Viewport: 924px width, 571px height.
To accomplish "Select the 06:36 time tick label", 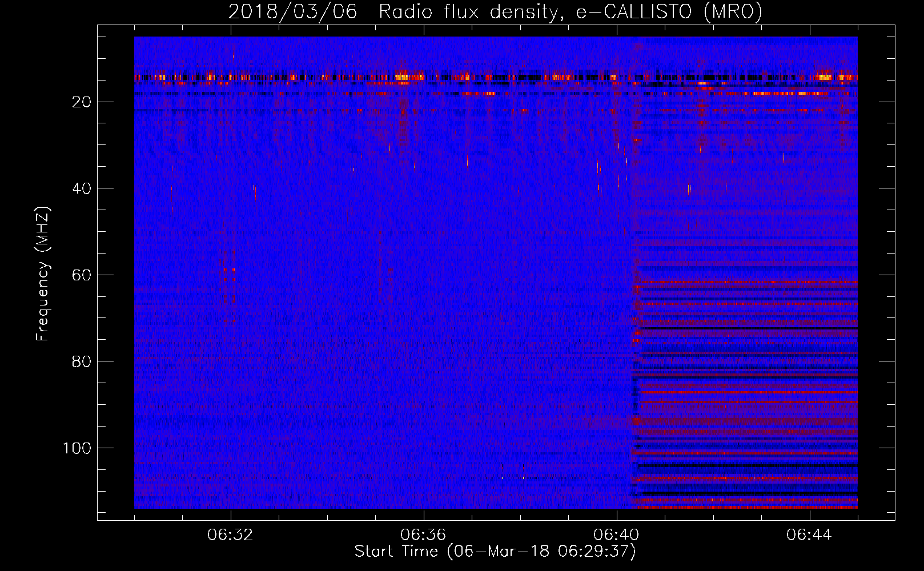I will point(423,535).
